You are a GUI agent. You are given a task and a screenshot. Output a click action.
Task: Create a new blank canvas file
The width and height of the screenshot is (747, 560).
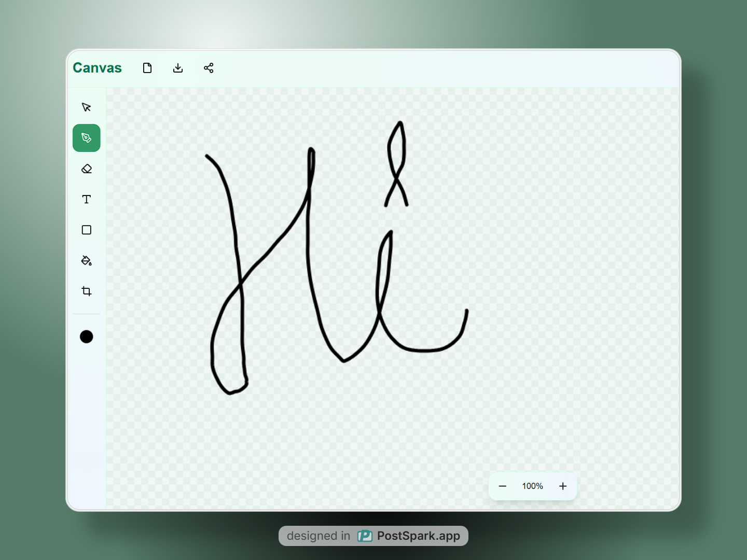147,68
